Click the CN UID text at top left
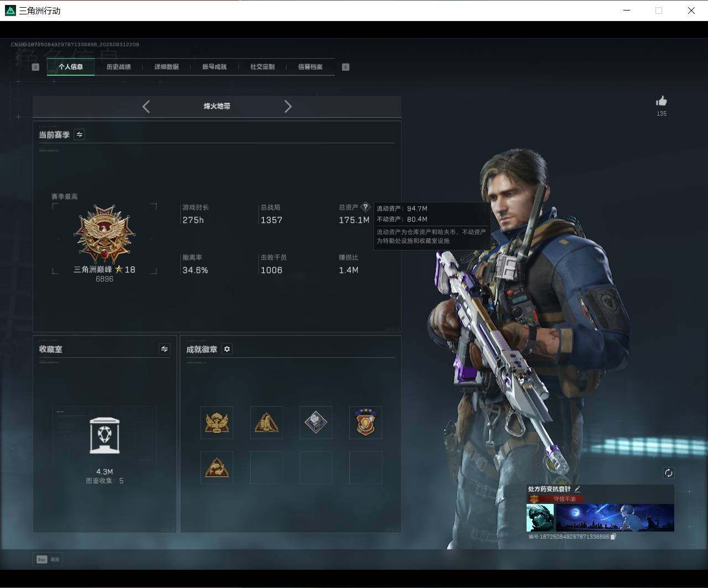708x588 pixels. coord(75,44)
